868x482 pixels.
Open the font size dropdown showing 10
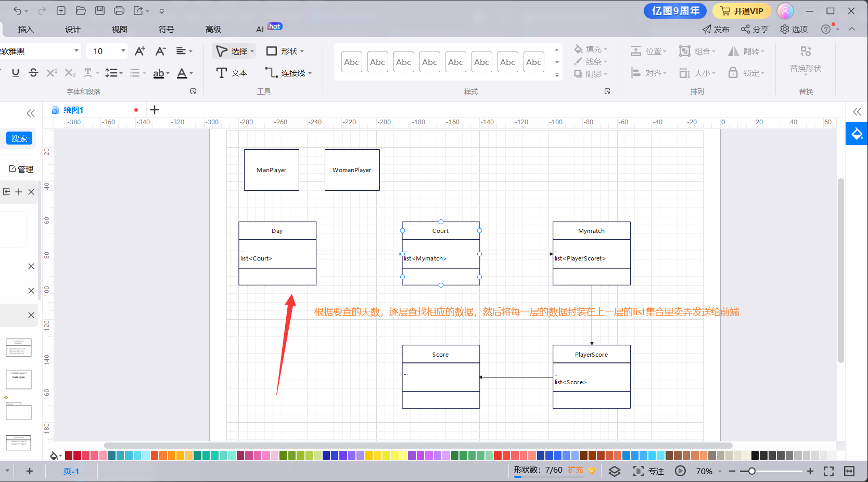coord(123,51)
